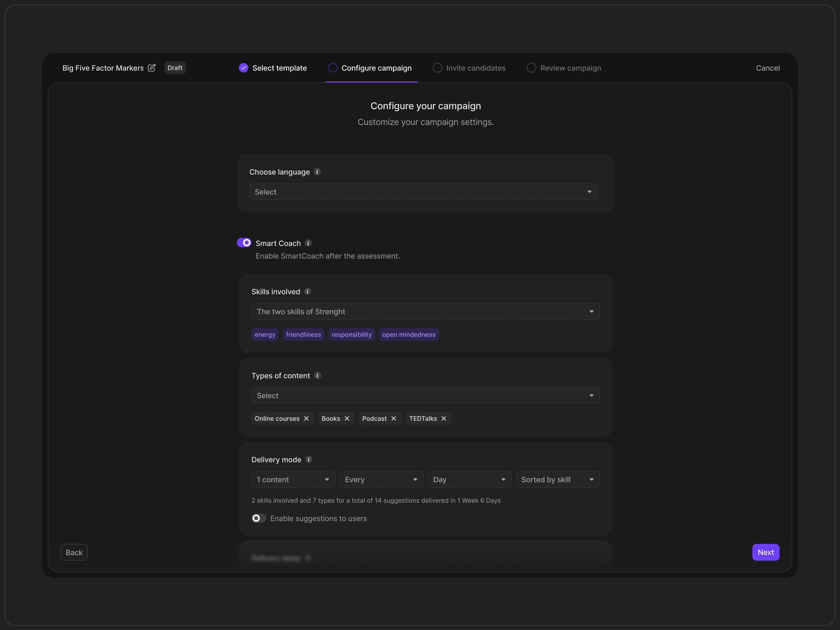
Task: Click the edit pencil icon beside campaign name
Action: (151, 68)
